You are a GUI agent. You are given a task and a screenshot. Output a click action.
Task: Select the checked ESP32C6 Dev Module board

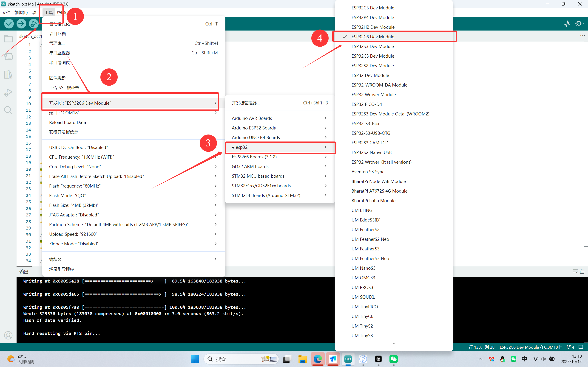pyautogui.click(x=373, y=37)
